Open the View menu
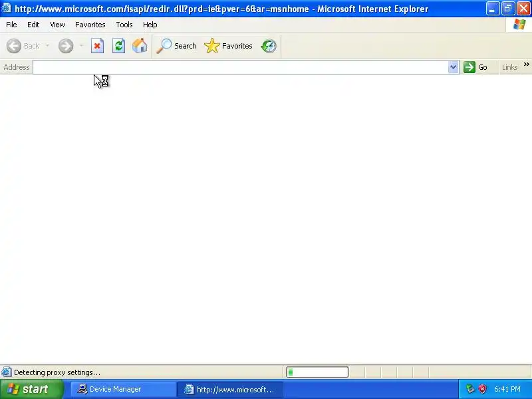Screen dimensions: 532x399 tap(57, 25)
